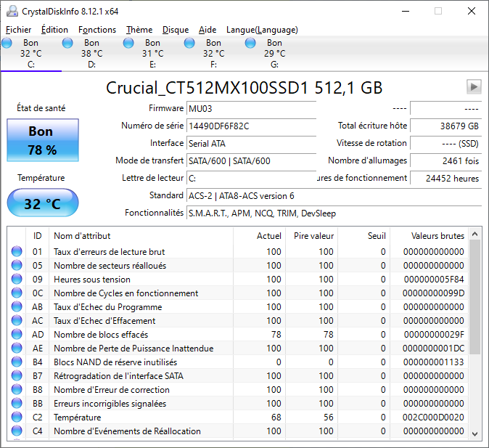Click the attribute list scrollbar thumb
This screenshot has height=448, width=489.
click(x=475, y=297)
